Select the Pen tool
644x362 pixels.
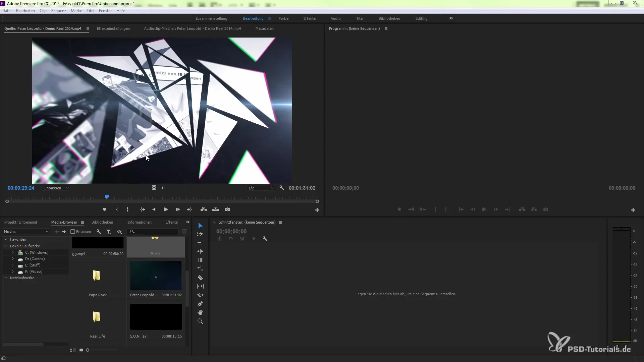(x=200, y=304)
